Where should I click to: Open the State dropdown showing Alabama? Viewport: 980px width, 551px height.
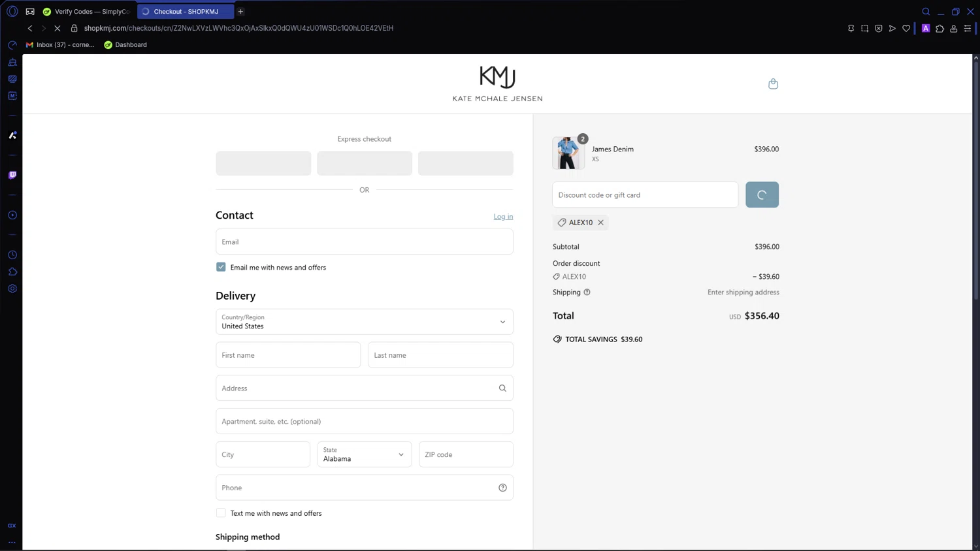pos(364,454)
